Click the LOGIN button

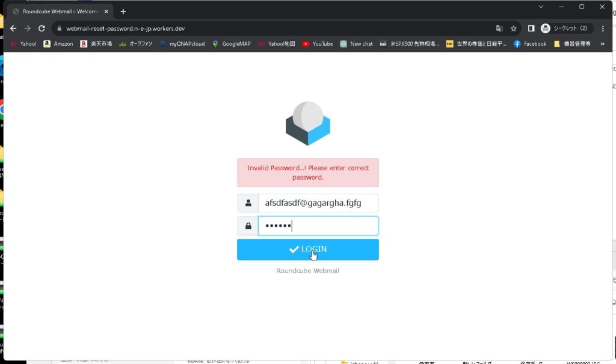click(x=307, y=250)
